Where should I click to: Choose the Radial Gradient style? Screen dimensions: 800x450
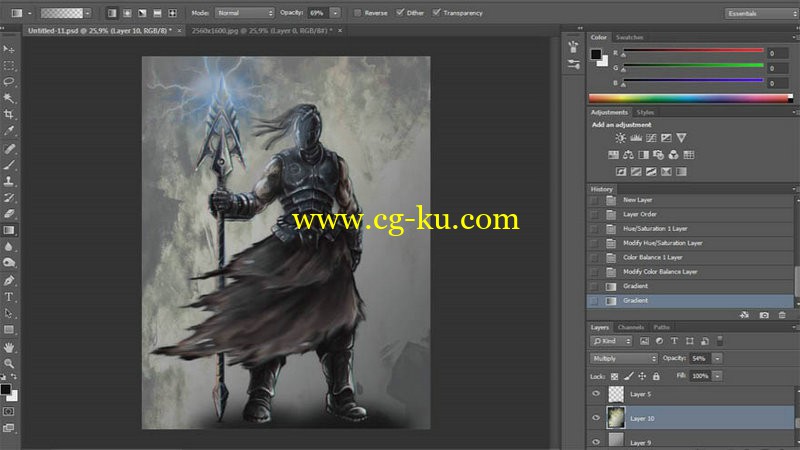[x=127, y=13]
